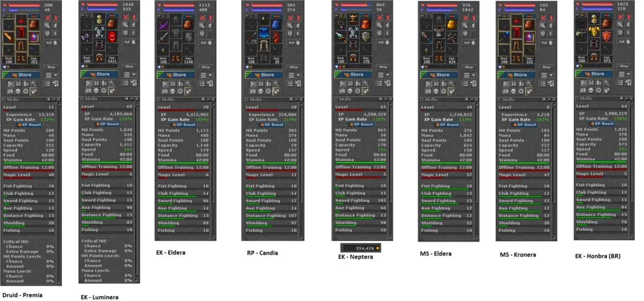Open the Skills panel menu button in EK - Luminera

click(127, 99)
